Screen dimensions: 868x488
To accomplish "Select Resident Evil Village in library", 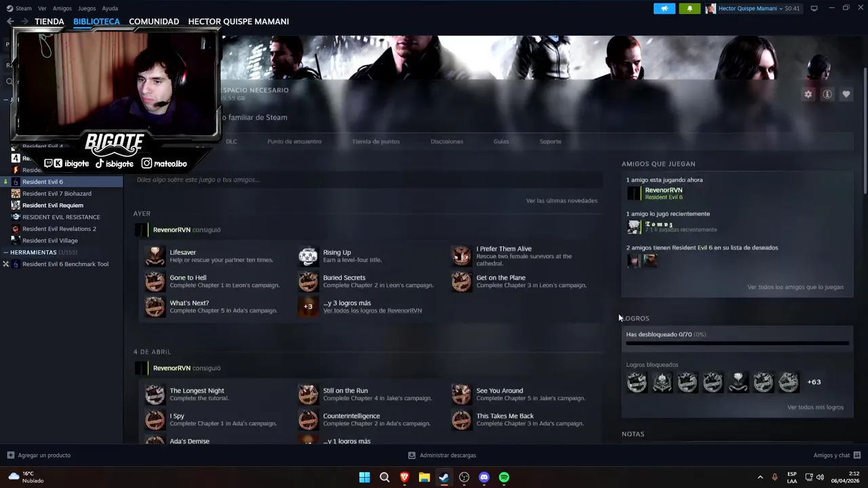I will click(50, 241).
